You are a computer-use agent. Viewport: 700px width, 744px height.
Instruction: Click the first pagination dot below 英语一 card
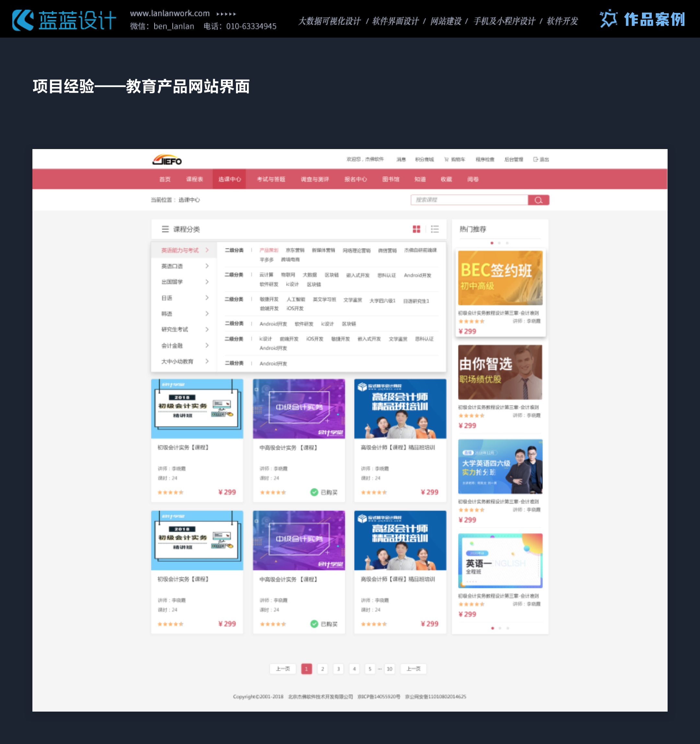[x=492, y=628]
